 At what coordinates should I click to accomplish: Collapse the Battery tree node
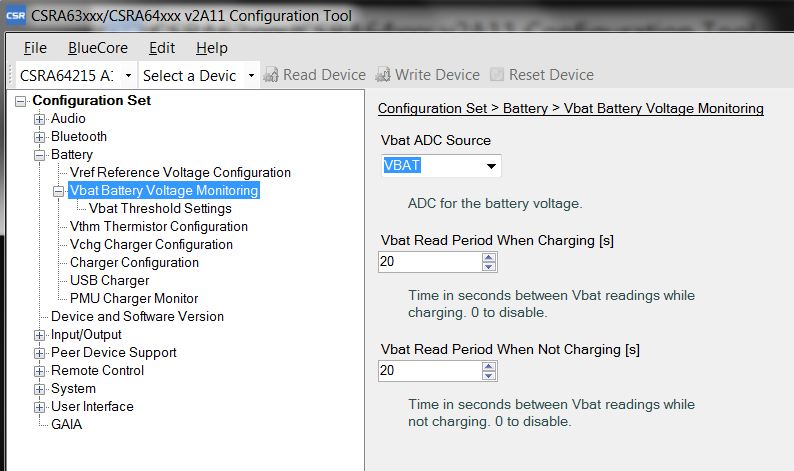pos(40,155)
